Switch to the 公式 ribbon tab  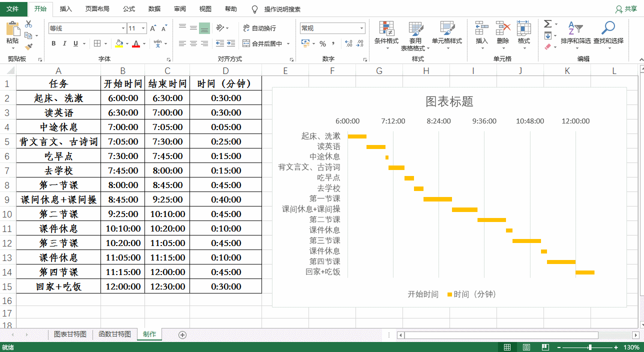[129, 9]
